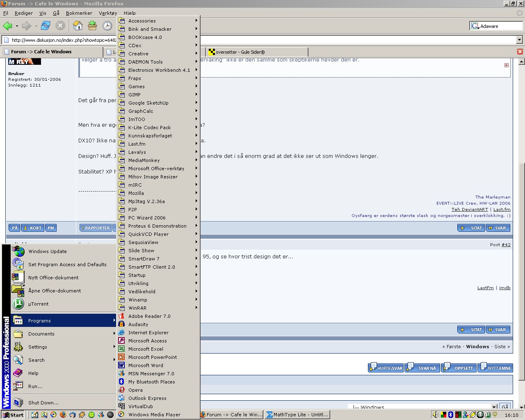Click the HURTIGSVAR button
525x420 pixels.
click(386, 367)
